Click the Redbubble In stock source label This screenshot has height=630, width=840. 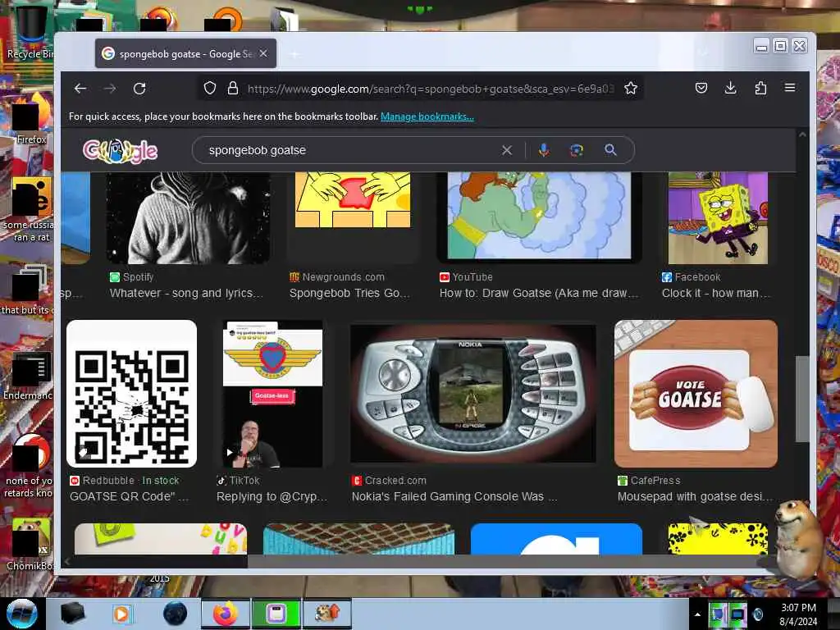125,481
